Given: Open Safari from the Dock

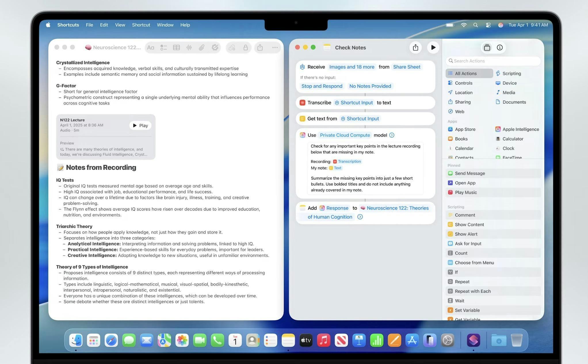Looking at the screenshot, I should pyautogui.click(x=111, y=340).
